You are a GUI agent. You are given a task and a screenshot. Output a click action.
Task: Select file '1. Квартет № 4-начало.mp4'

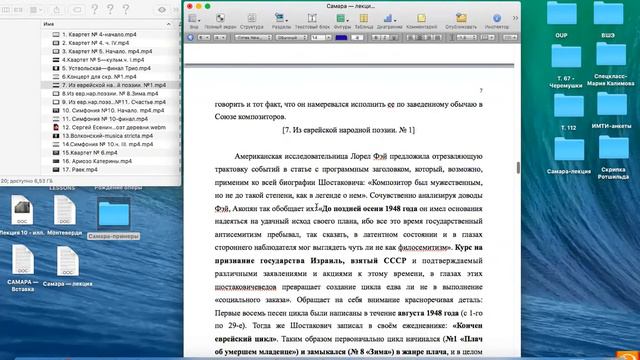tap(99, 35)
